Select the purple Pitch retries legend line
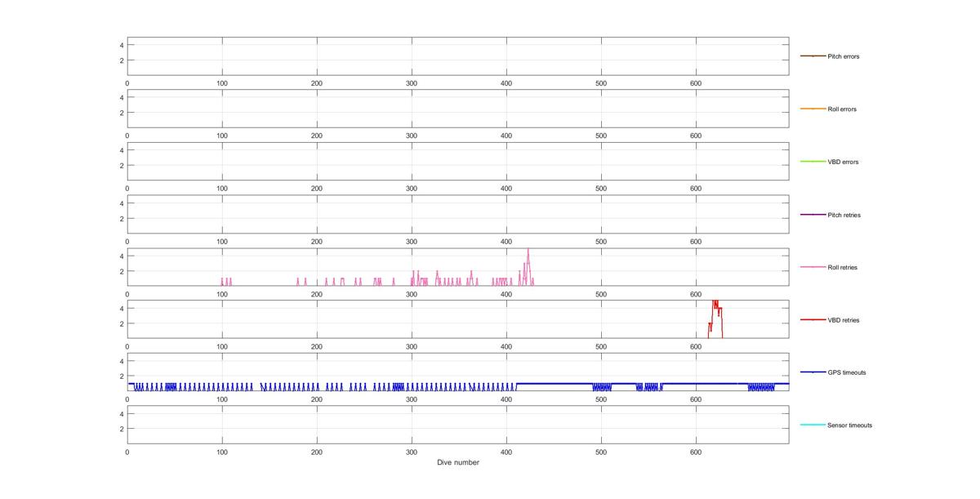This screenshot has width=980, height=499. pyautogui.click(x=813, y=214)
